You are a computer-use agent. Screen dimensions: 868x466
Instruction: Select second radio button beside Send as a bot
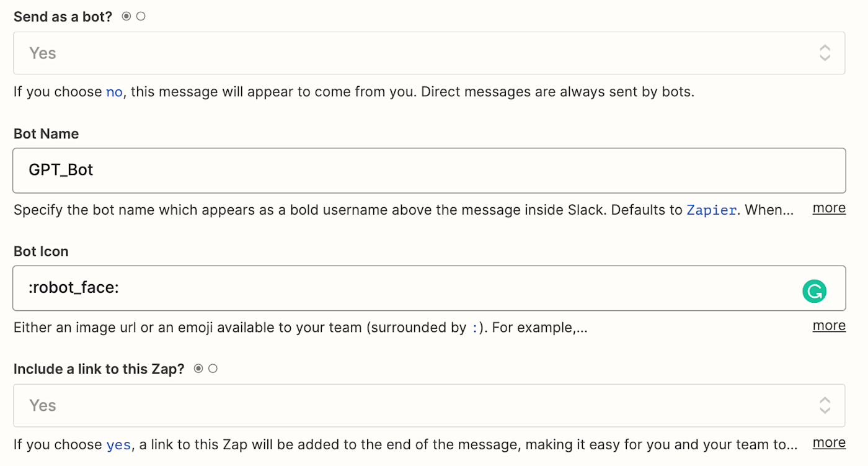[x=141, y=17]
